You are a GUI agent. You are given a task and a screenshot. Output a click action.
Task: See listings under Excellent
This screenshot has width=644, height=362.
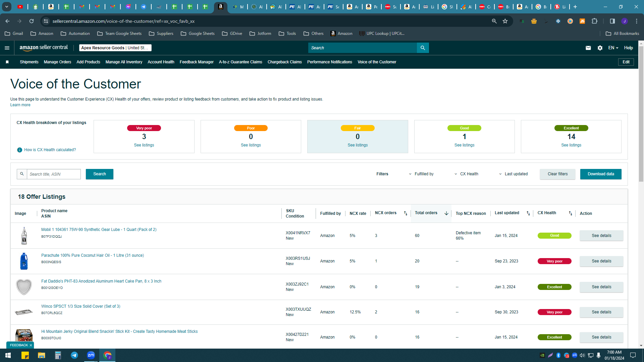[x=571, y=145]
